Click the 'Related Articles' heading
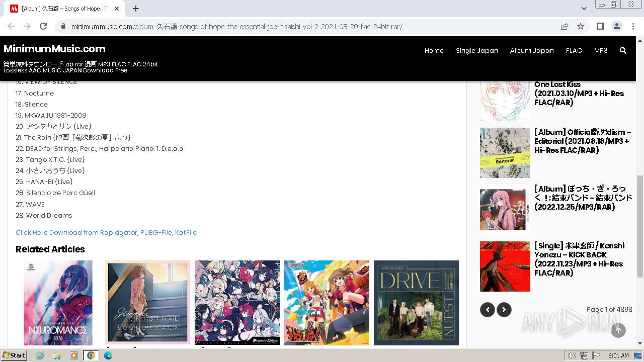 [50, 249]
